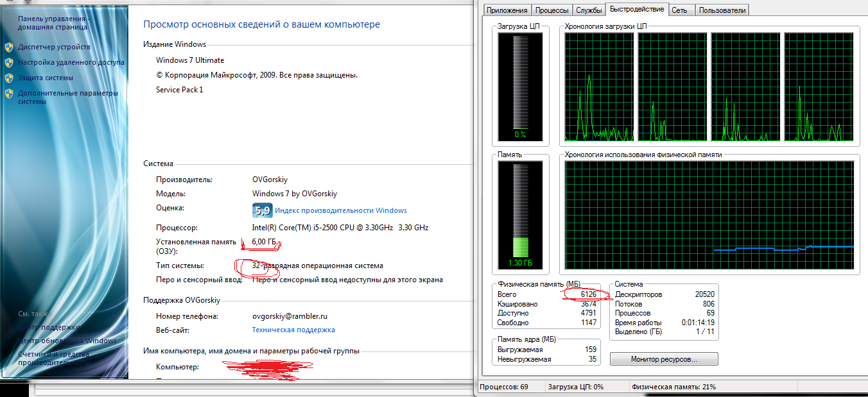Image resolution: width=868 pixels, height=397 pixels.
Task: Click the shield icon beside Диспетчер устройств
Action: [x=9, y=47]
